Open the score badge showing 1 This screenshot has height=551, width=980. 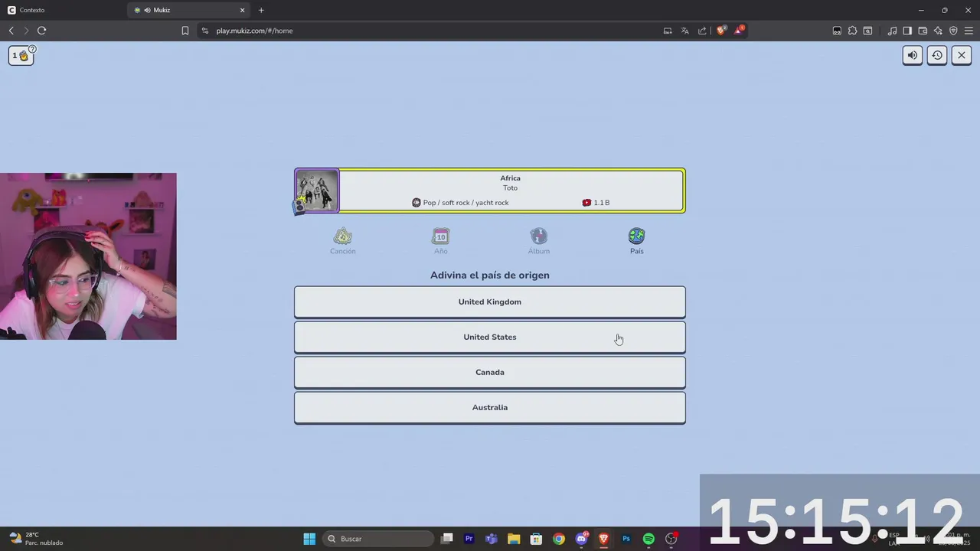[21, 55]
